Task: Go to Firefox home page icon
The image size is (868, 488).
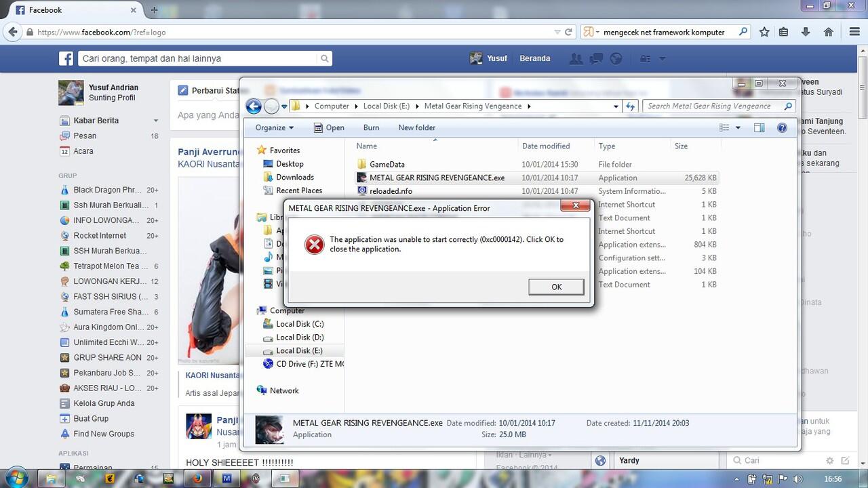Action: pos(828,32)
